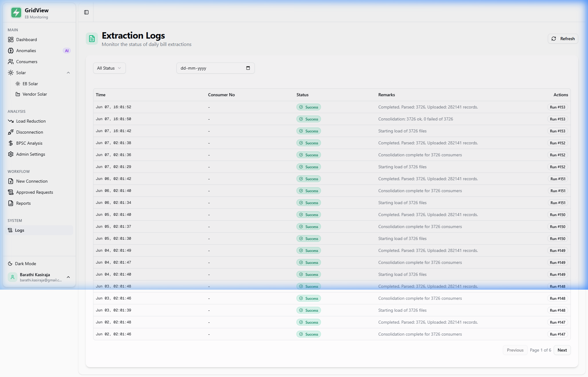
Task: Open Run #149 for Jun 04 02:01:47
Action: 557,263
